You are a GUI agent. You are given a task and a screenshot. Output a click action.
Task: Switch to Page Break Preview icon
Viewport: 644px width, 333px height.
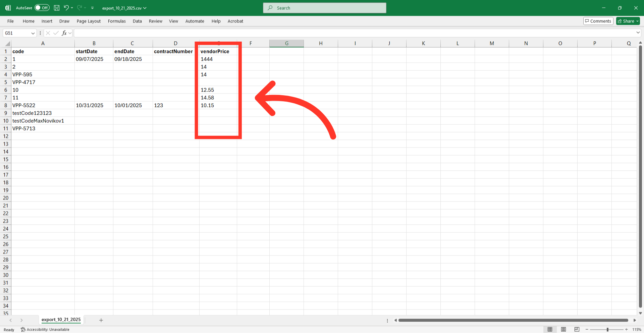click(x=577, y=329)
